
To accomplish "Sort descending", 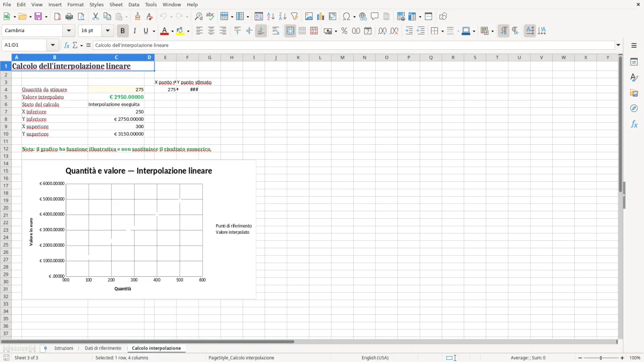I will tap(283, 17).
